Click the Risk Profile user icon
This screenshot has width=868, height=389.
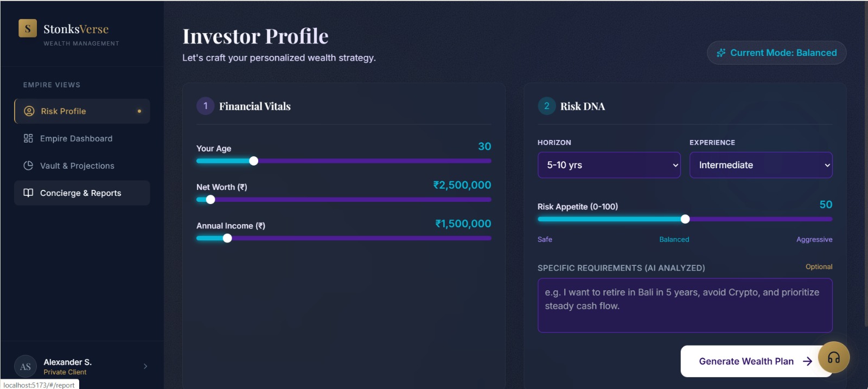29,111
